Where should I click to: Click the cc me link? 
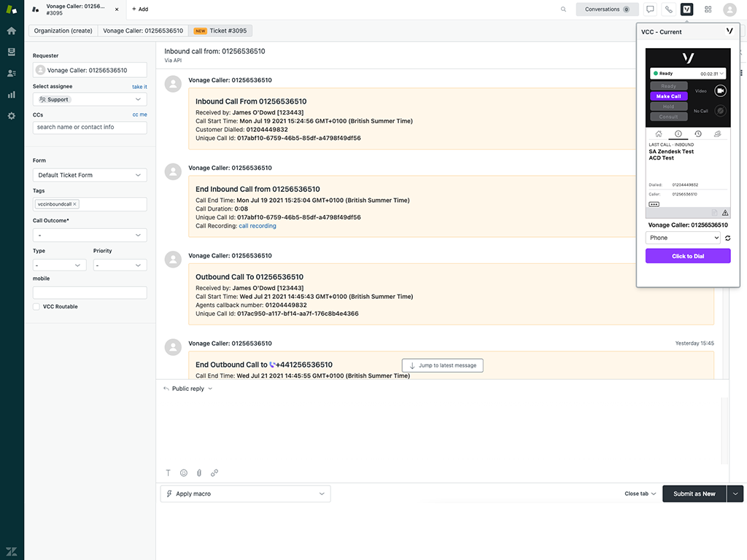pyautogui.click(x=139, y=114)
